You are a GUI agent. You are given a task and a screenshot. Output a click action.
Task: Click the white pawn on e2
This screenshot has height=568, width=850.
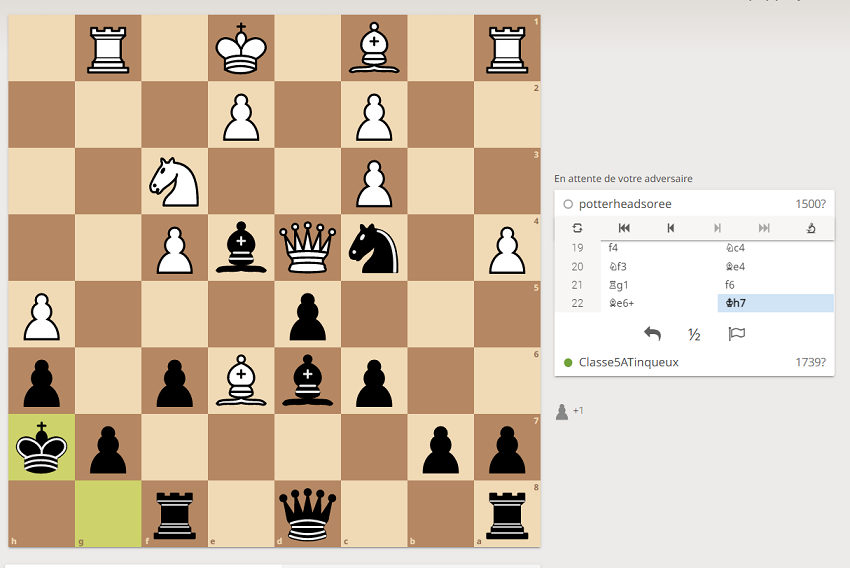pos(241,115)
